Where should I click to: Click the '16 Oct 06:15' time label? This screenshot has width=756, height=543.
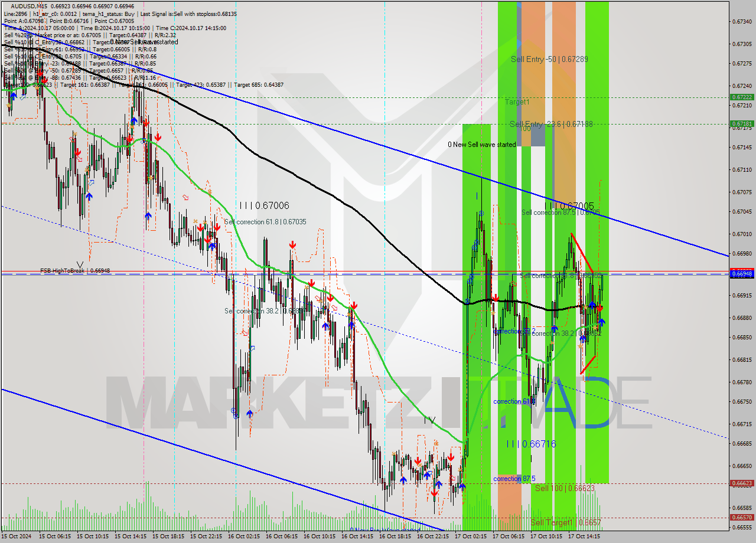(282, 537)
